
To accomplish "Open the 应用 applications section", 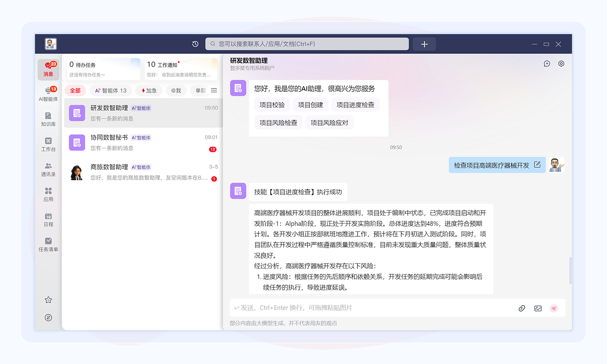I will (x=48, y=194).
